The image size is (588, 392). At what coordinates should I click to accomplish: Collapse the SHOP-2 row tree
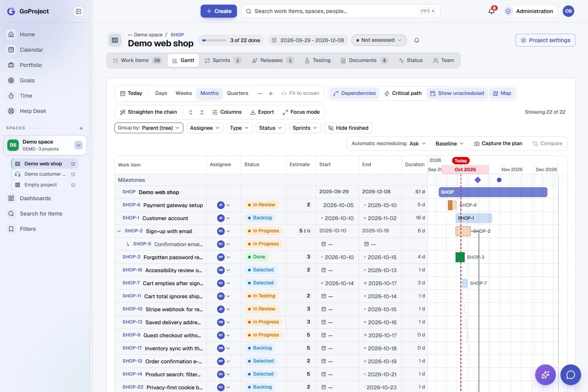coord(119,231)
